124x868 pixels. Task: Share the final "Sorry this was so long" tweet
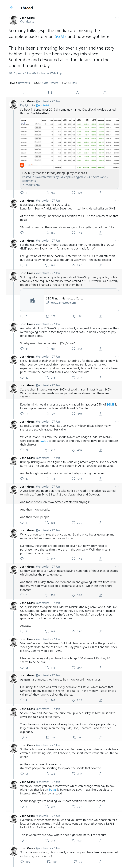point(100,862)
